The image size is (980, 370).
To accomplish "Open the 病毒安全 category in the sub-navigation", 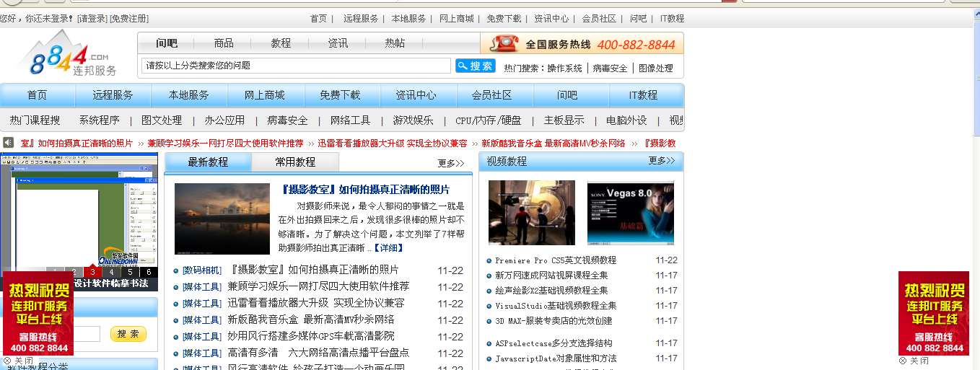I will coord(287,120).
